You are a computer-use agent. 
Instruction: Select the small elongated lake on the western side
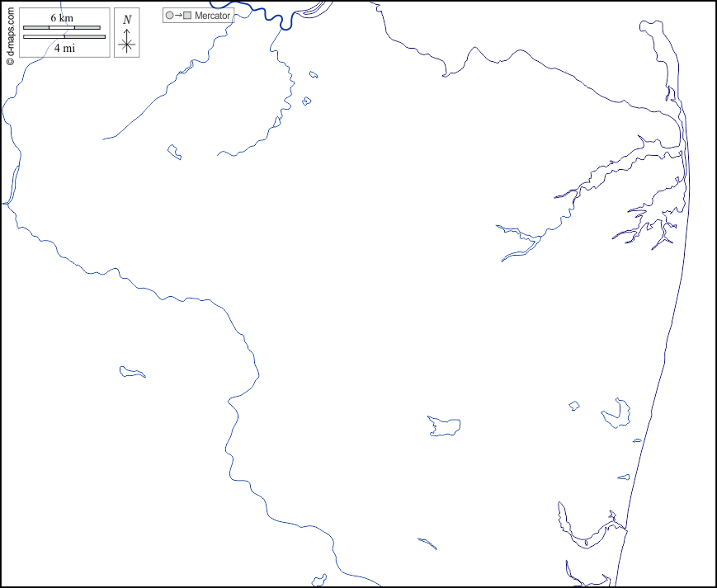[132, 372]
